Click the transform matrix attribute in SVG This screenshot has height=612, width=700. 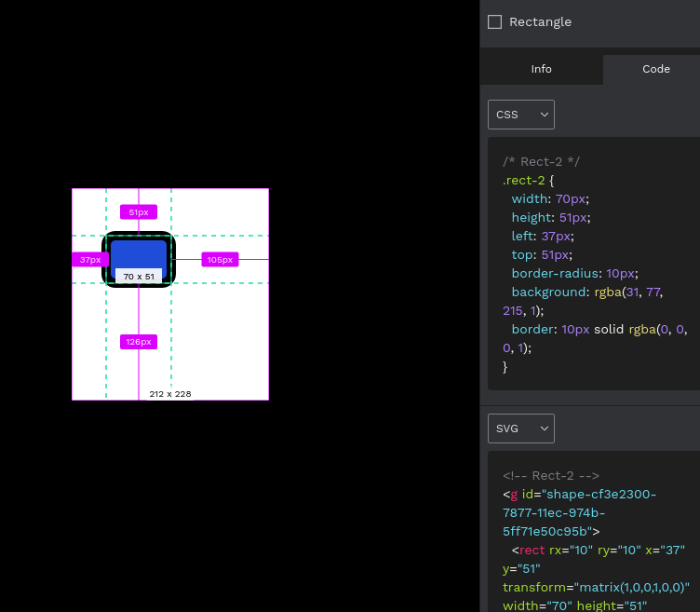coord(596,587)
